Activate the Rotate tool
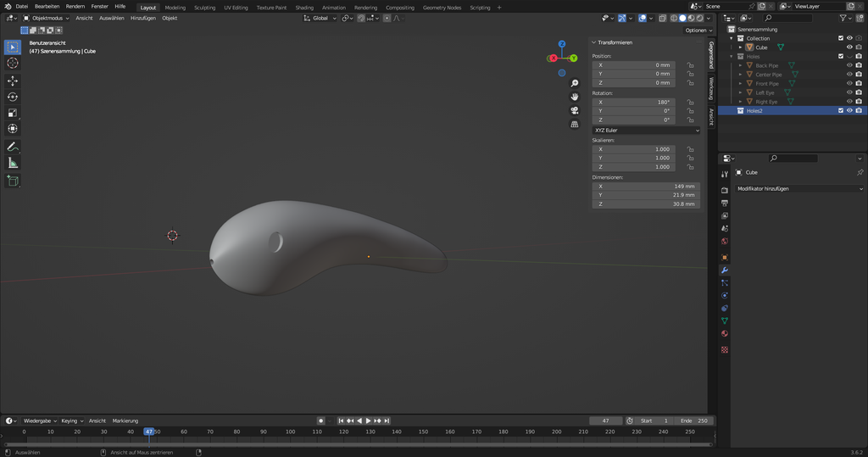 point(13,97)
